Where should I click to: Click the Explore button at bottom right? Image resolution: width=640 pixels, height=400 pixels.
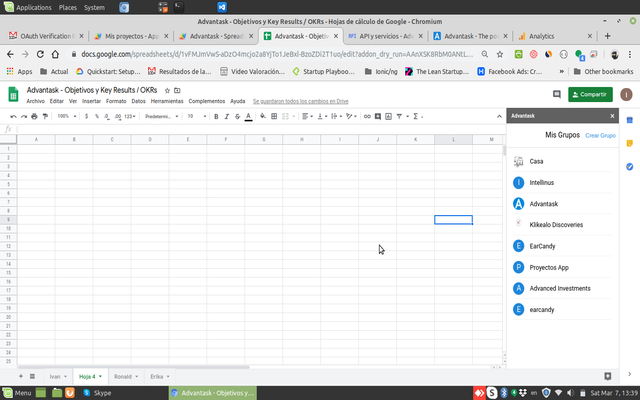coord(608,376)
